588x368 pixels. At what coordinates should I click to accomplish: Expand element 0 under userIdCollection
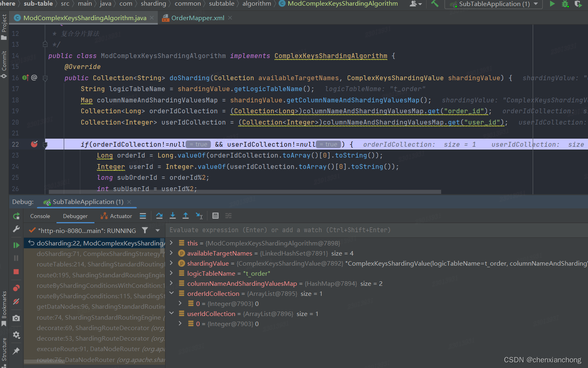(180, 323)
